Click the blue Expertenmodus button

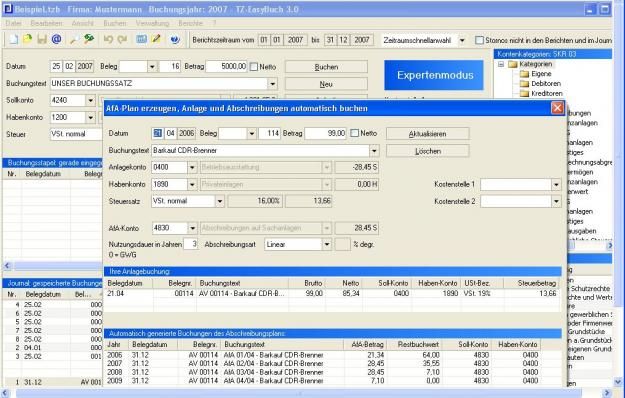434,75
